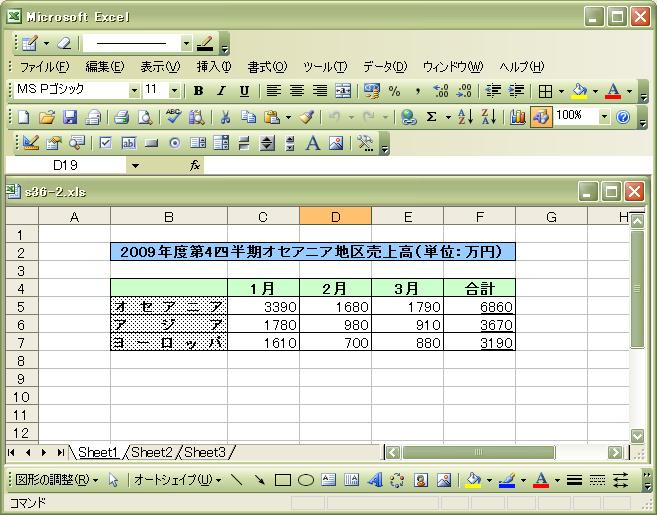Click the Paste clipboard icon

(x=272, y=117)
